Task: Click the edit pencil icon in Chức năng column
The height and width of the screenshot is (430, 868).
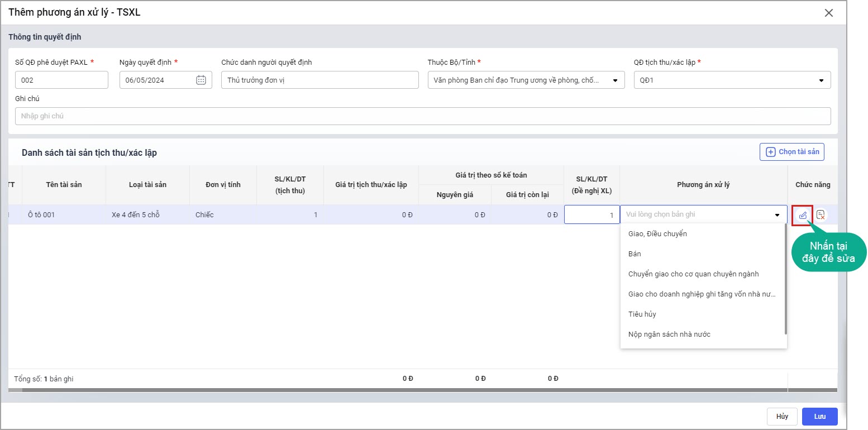Action: (x=803, y=215)
